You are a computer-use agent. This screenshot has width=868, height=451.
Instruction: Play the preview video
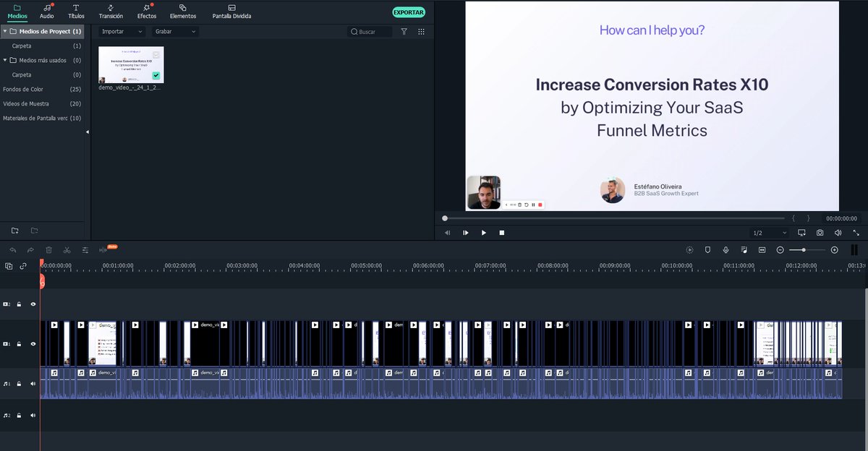click(x=484, y=233)
